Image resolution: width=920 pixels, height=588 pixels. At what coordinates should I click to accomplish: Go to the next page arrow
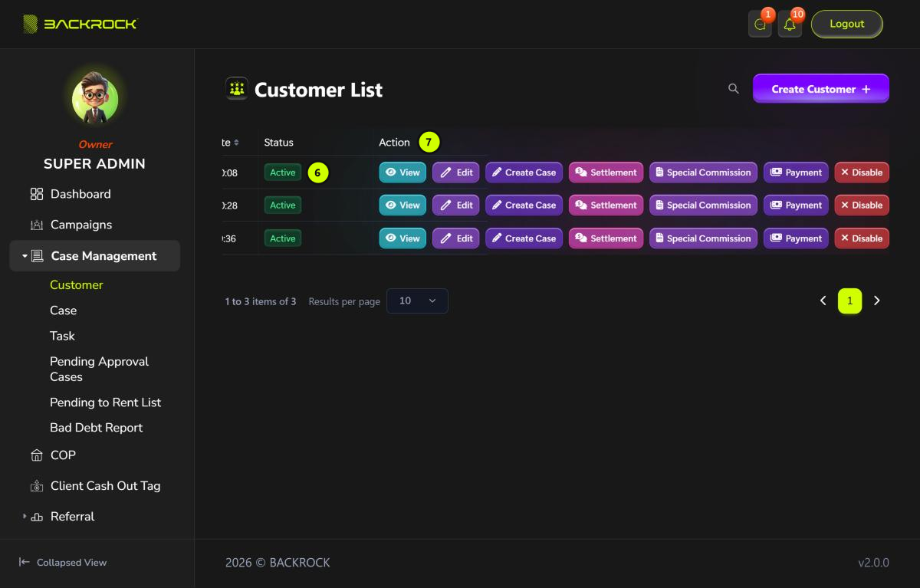877,301
